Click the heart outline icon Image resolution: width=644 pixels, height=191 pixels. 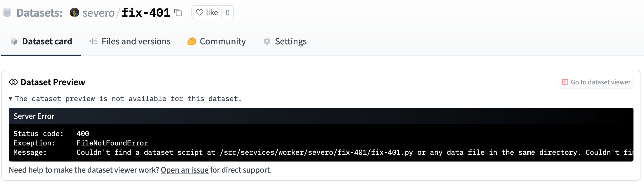coord(200,12)
